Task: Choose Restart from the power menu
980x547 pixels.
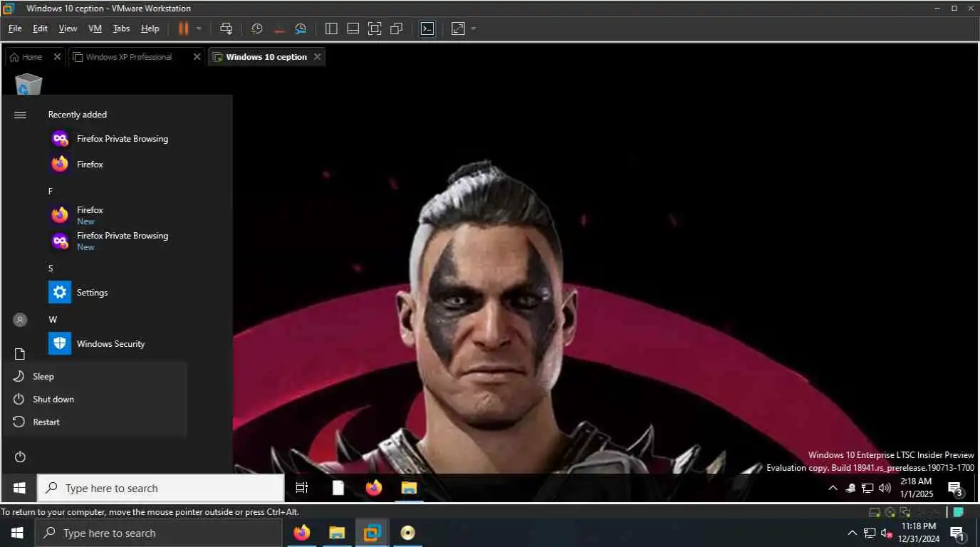Action: point(95,422)
